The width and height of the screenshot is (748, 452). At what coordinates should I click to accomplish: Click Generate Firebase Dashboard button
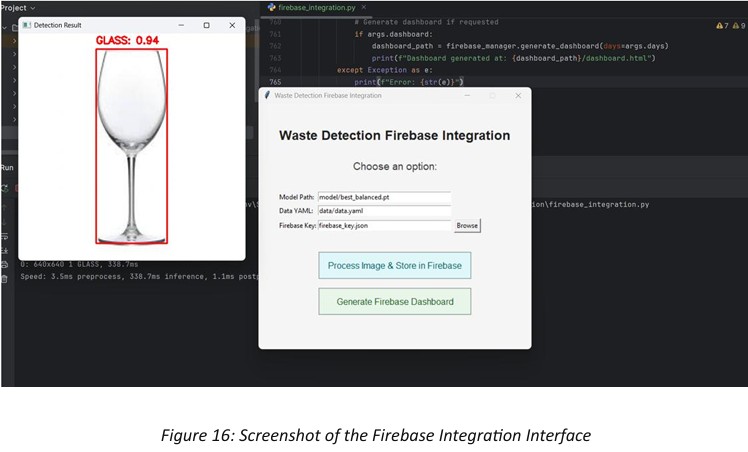pos(394,302)
